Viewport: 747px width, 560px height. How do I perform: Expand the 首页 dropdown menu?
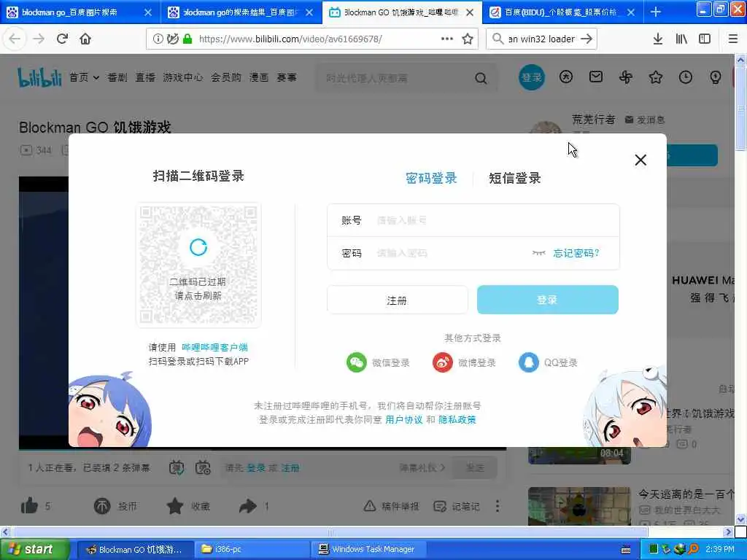85,77
